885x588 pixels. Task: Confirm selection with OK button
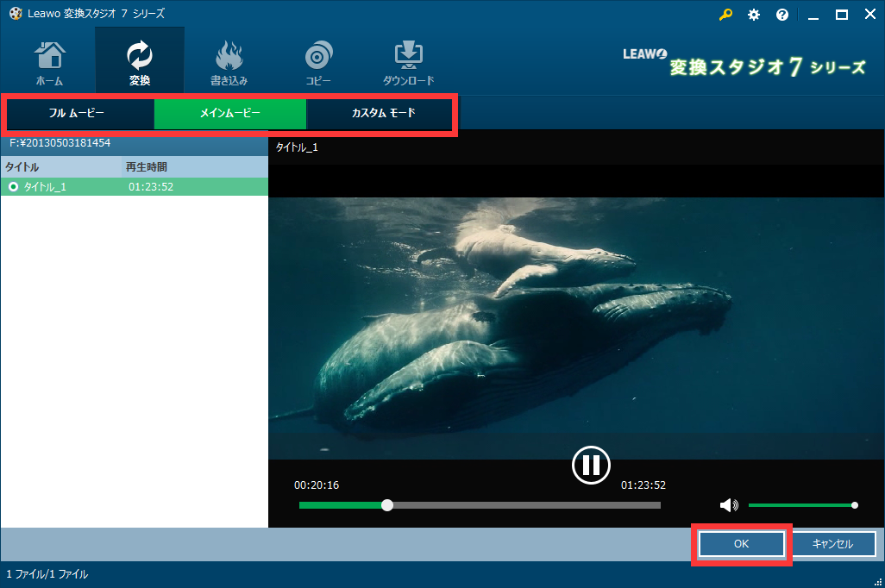[741, 544]
